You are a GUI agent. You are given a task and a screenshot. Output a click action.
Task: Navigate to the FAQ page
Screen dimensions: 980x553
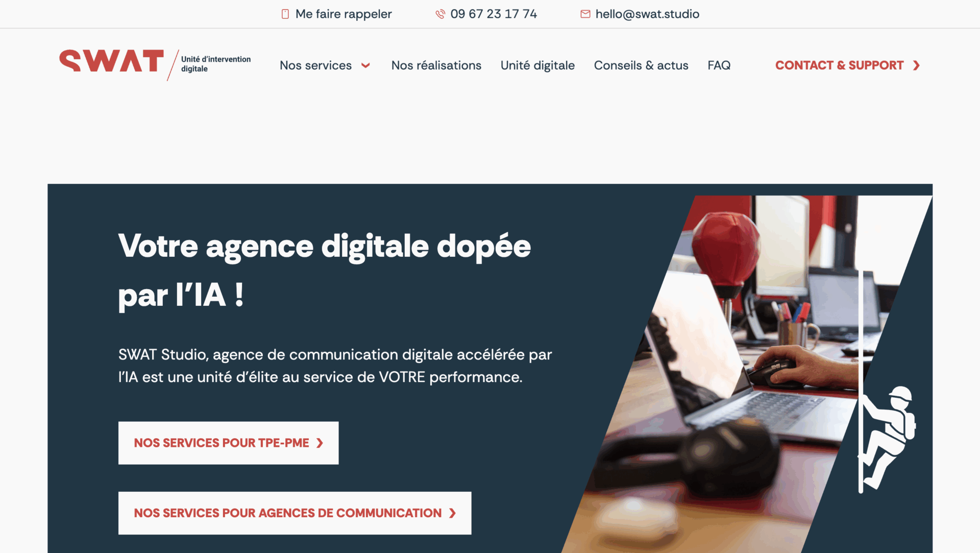pos(719,65)
